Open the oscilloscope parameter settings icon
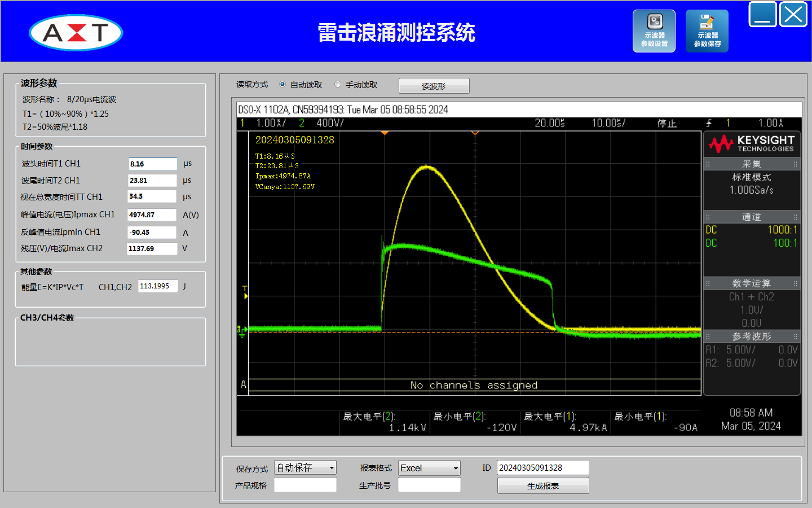The width and height of the screenshot is (812, 508). (x=654, y=31)
